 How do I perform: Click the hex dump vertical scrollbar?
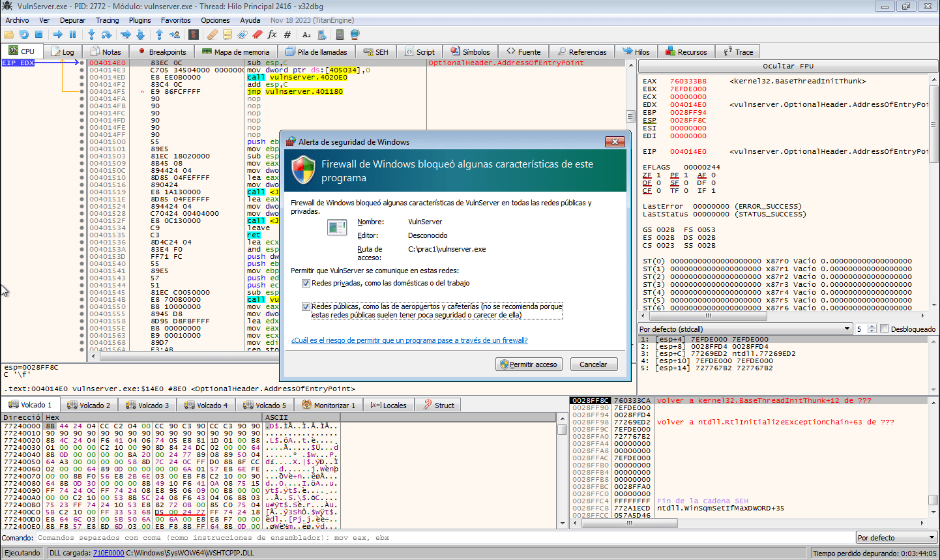(562, 474)
